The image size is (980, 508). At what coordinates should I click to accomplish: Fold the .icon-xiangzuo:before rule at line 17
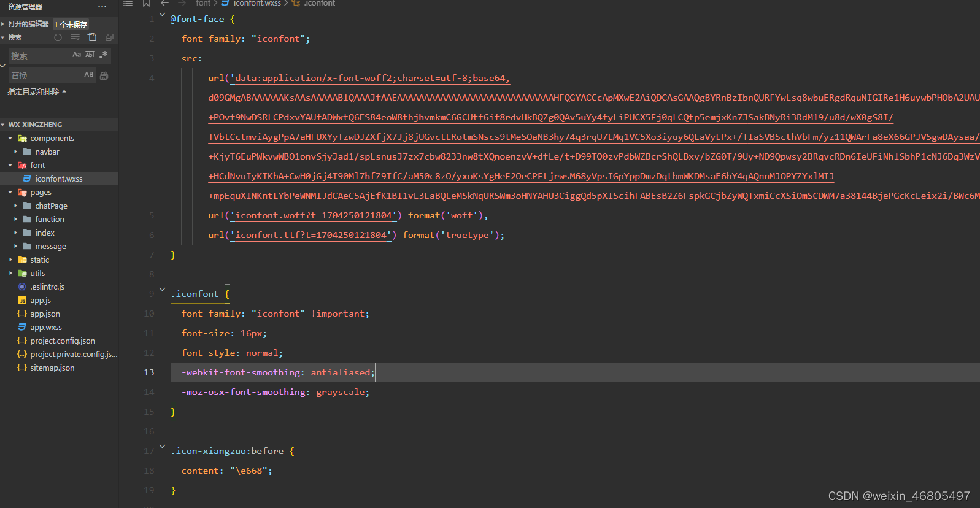coord(162,446)
